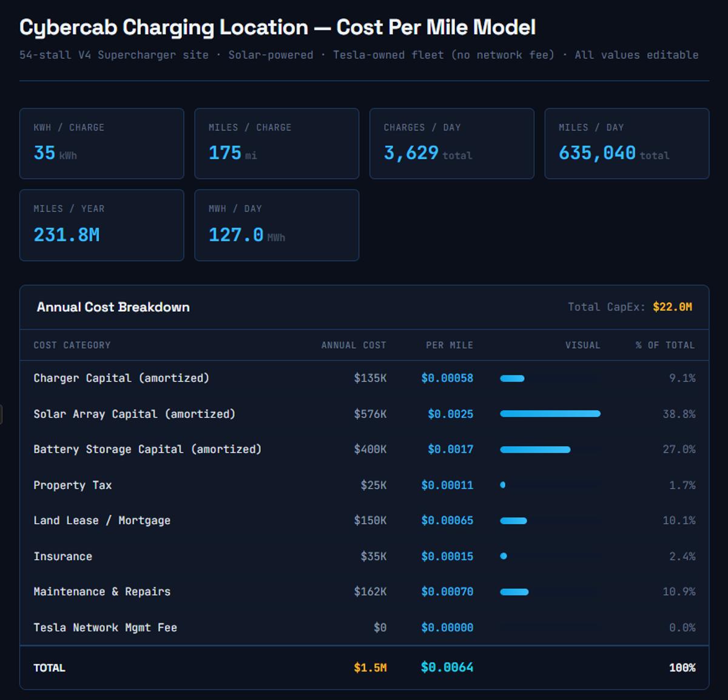Click the Annual Cost Breakdown heading

(113, 307)
